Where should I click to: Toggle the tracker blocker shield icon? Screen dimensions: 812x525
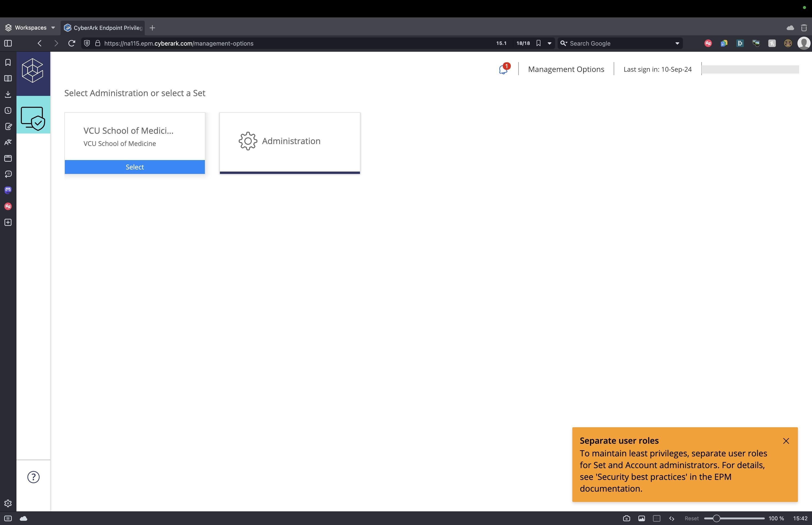click(87, 43)
